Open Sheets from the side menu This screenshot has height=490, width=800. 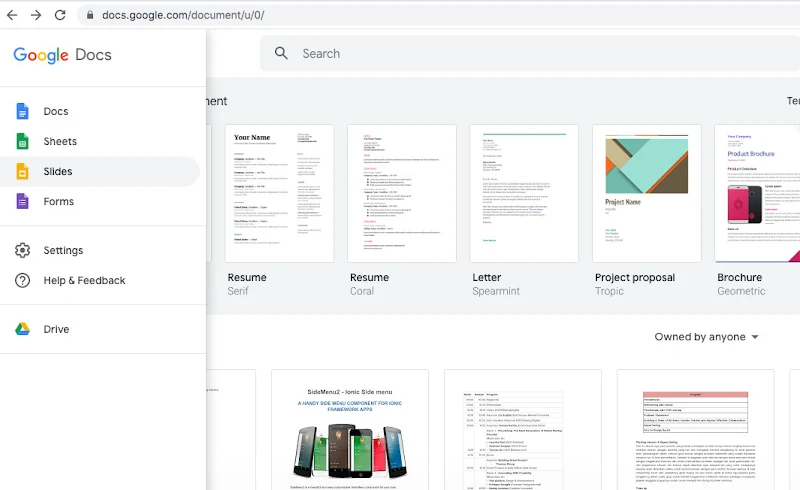[x=99, y=141]
